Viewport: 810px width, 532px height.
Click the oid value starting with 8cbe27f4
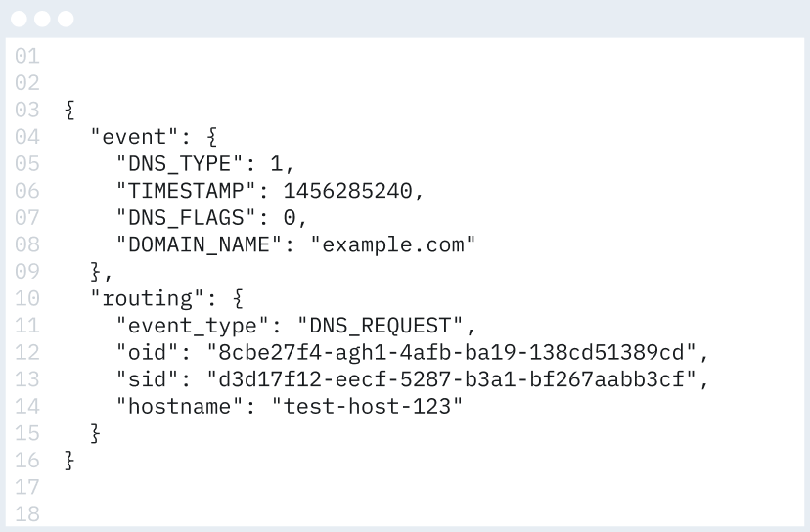tap(452, 353)
